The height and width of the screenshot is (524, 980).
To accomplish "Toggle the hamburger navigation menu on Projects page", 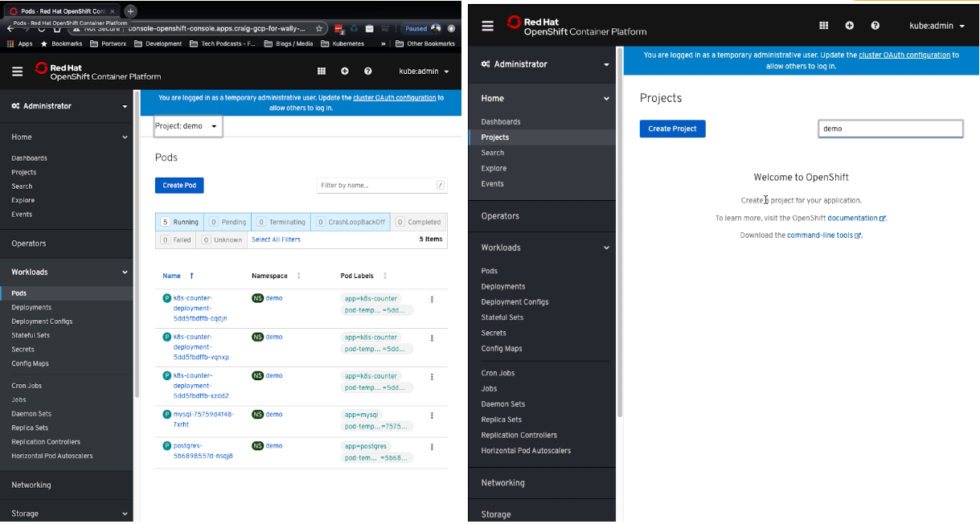I will click(487, 26).
